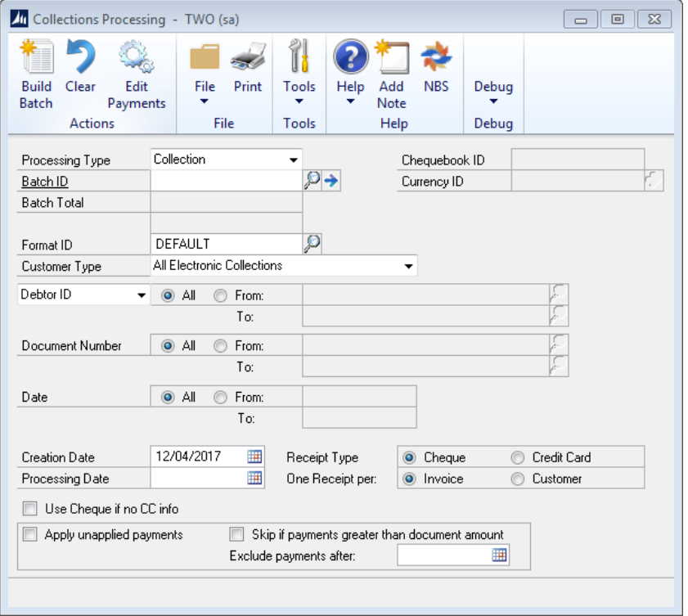The height and width of the screenshot is (616, 688).
Task: Select the Credit Card receipt type
Action: click(x=518, y=457)
